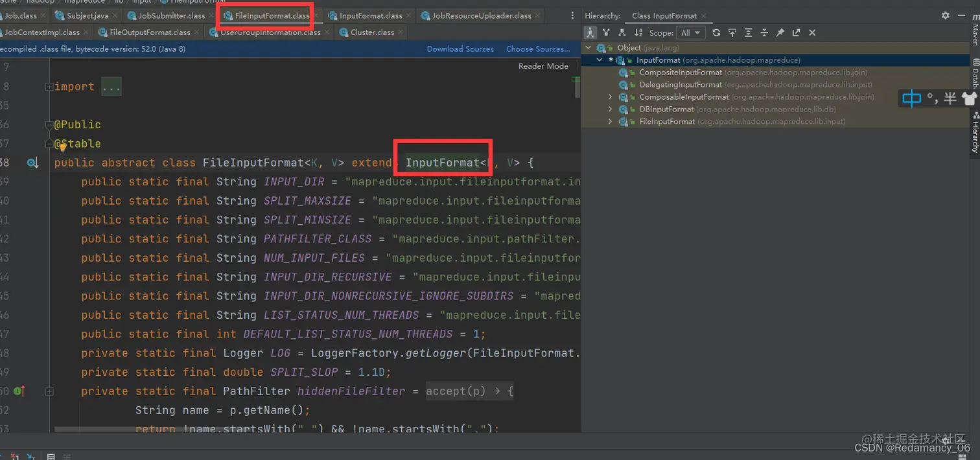Click green inspection status marker
Screen dimensions: 980x460
(576, 80)
